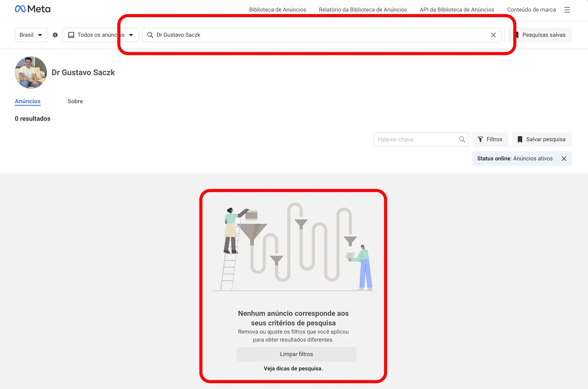Click the magnifier icon in main search bar
The image size is (588, 389).
point(150,35)
